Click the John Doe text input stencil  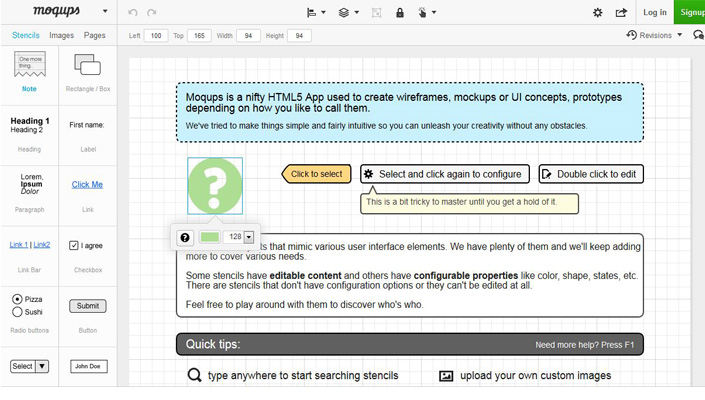click(88, 366)
